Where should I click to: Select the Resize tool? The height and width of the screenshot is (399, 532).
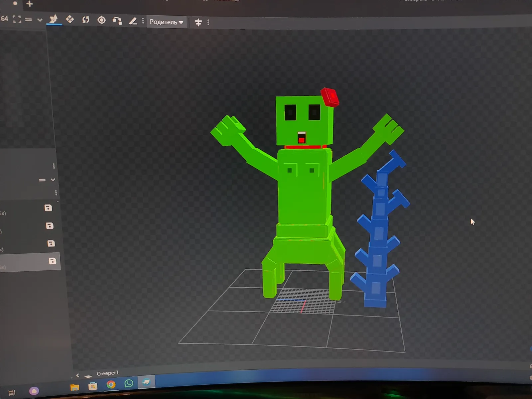[70, 19]
